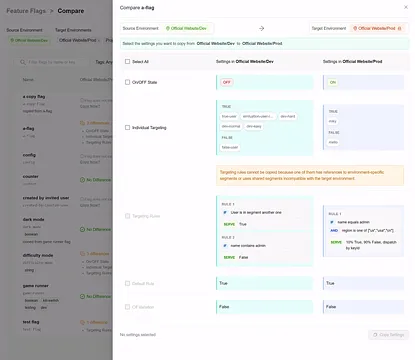
Task: Click the OFF state badge
Action: (227, 82)
